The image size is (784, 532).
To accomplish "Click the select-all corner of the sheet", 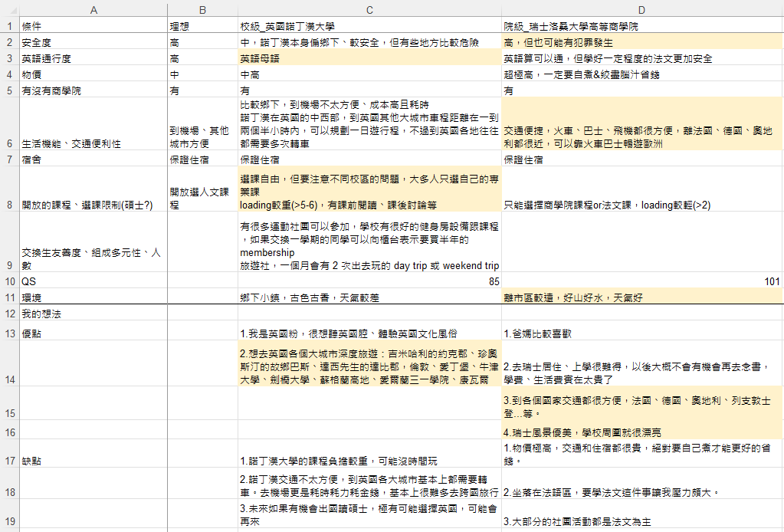I will point(9,10).
